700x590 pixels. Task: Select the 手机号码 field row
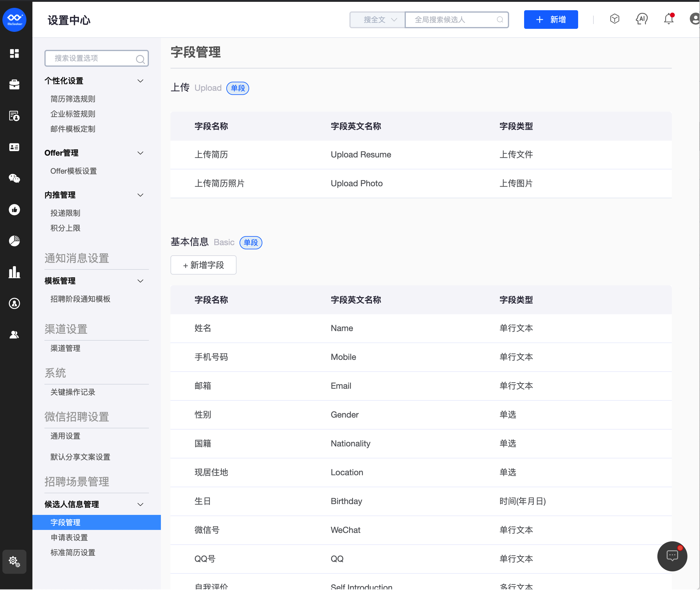[421, 357]
